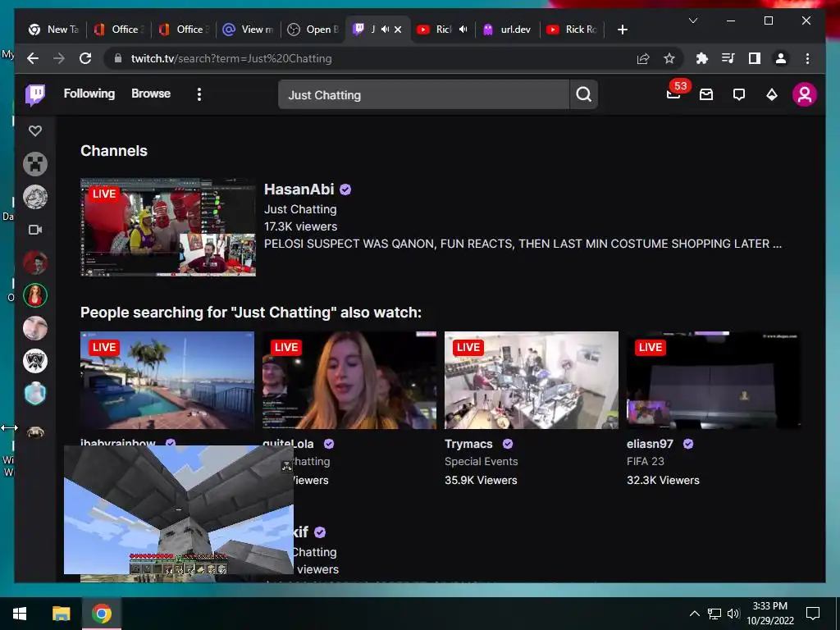Image resolution: width=840 pixels, height=630 pixels.
Task: Switch to the first Office tab
Action: (118, 30)
